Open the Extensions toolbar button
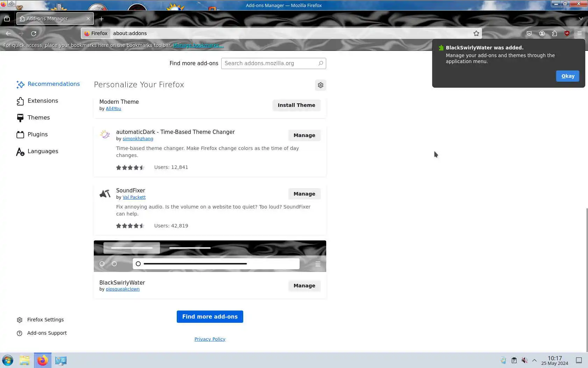588x368 pixels. click(554, 33)
